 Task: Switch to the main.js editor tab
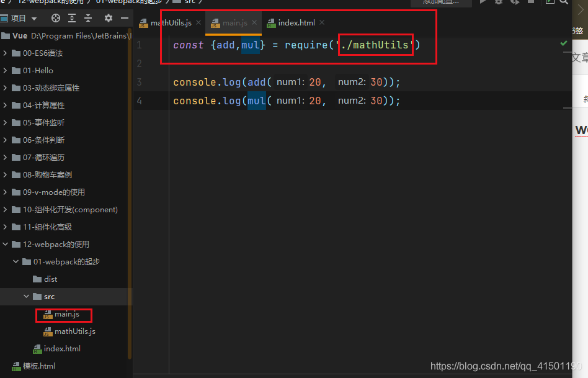coord(234,23)
